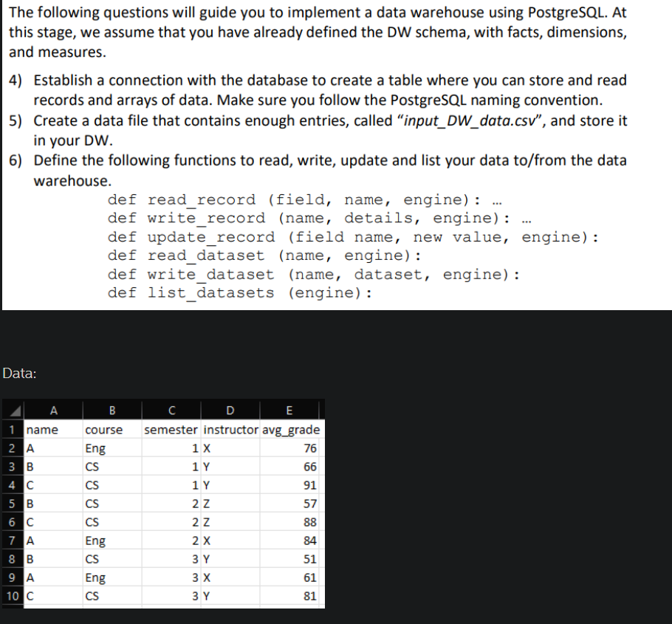
Task: Select column header C
Action: pos(171,411)
